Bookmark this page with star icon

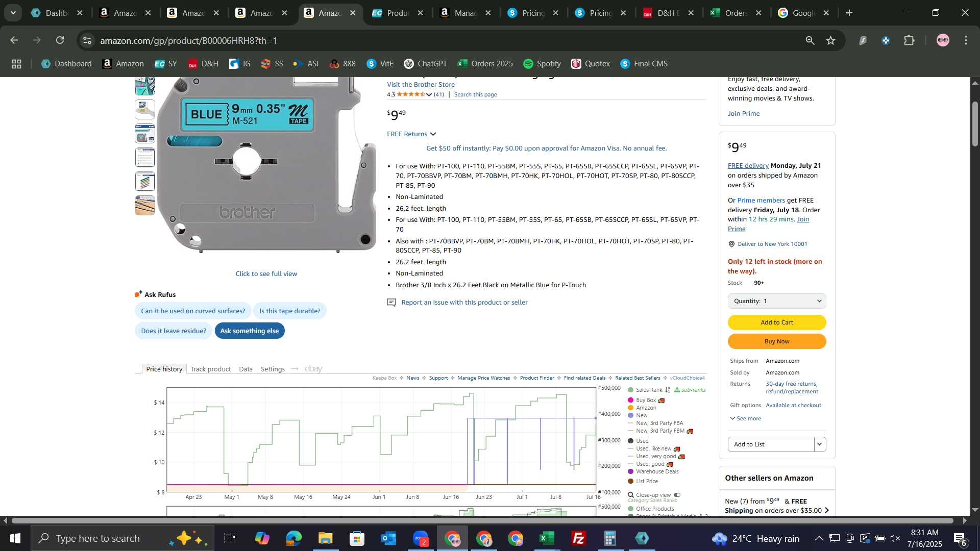tap(831, 40)
